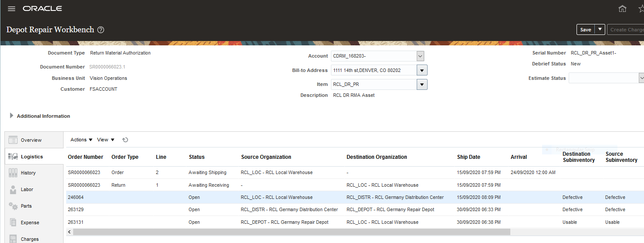Open the Account dropdown

pyautogui.click(x=420, y=56)
